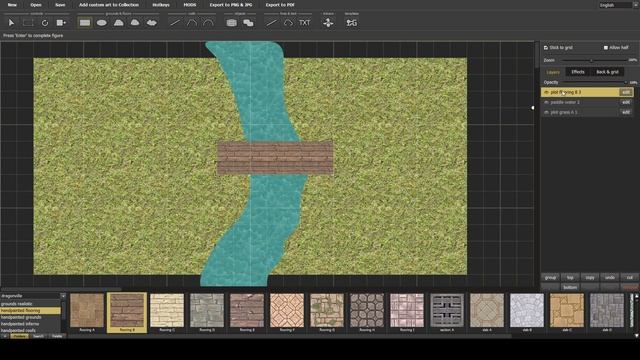Hide the plot grass A layer eye
Image resolution: width=640 pixels, height=360 pixels.
point(547,112)
